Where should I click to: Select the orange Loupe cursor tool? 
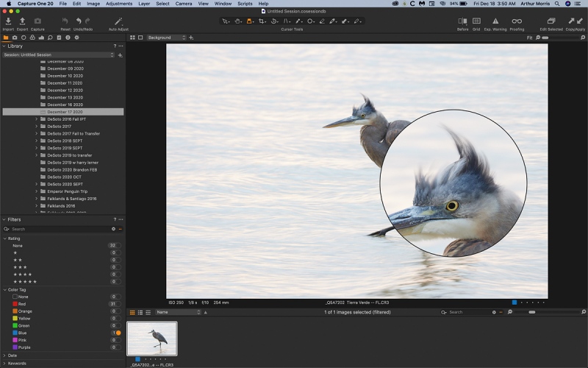[x=249, y=21]
